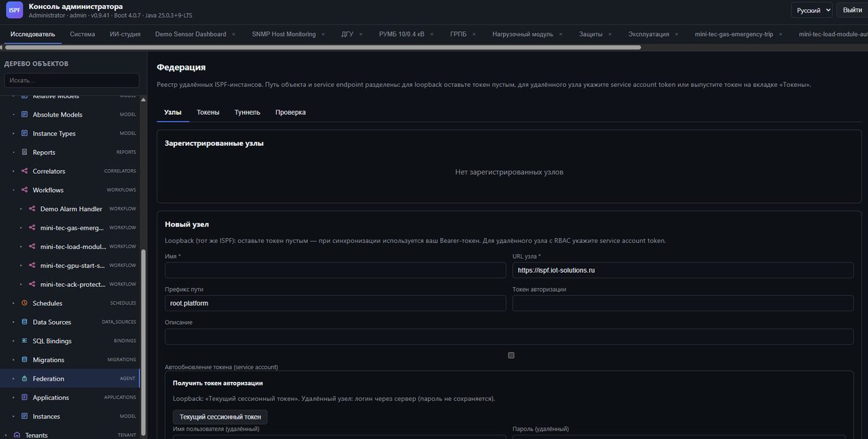Viewport: 868px width, 439px height.
Task: Close the Demo Sensor Dashboard tab
Action: [234, 34]
